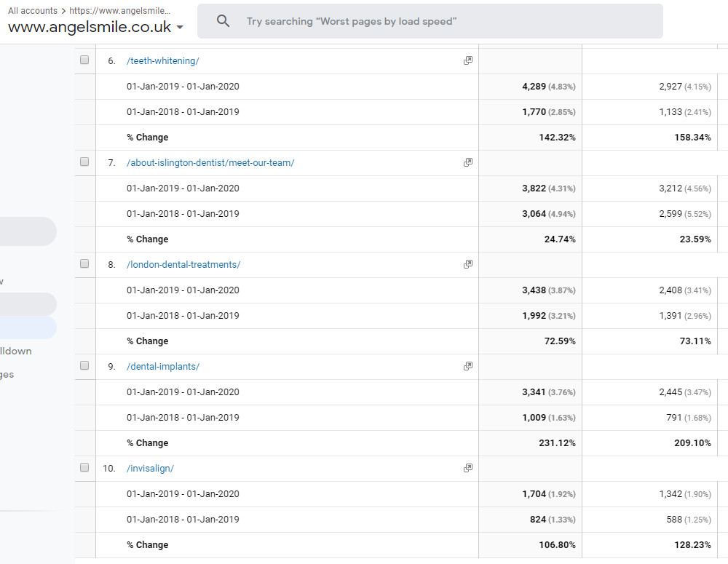Click the open-page icon beside /invisalign/
The image size is (728, 564).
(x=467, y=468)
